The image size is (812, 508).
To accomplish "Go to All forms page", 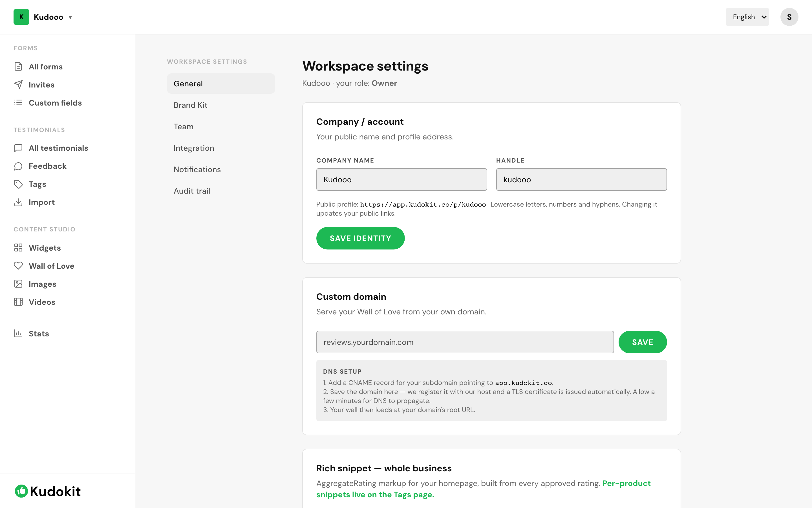I will (46, 67).
